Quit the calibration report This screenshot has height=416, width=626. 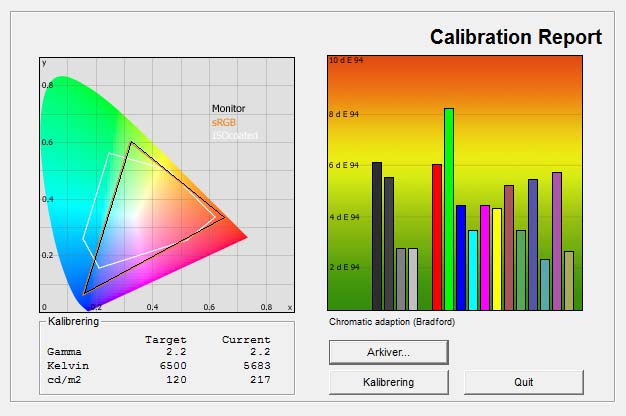[523, 382]
